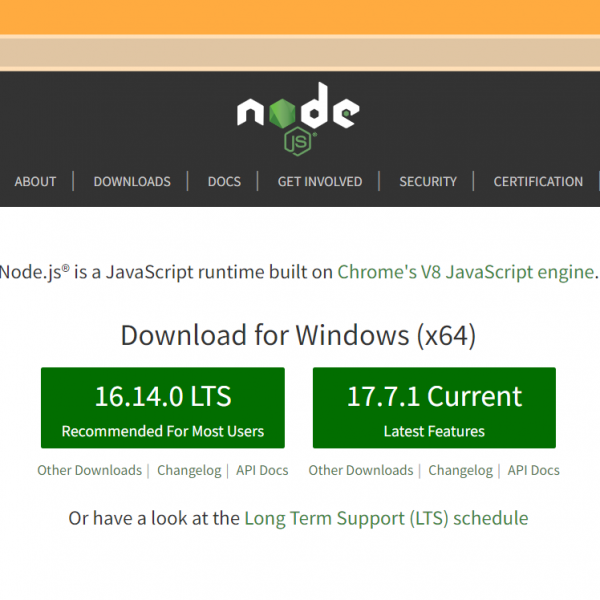Click CERTIFICATION in the navigation bar
Screen dimensions: 600x600
coord(538,181)
